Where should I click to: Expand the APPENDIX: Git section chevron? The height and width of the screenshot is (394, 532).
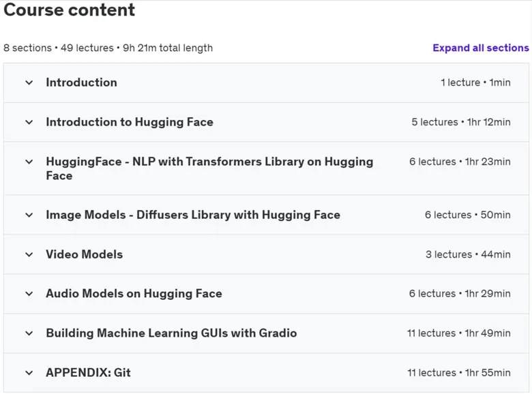click(x=29, y=373)
